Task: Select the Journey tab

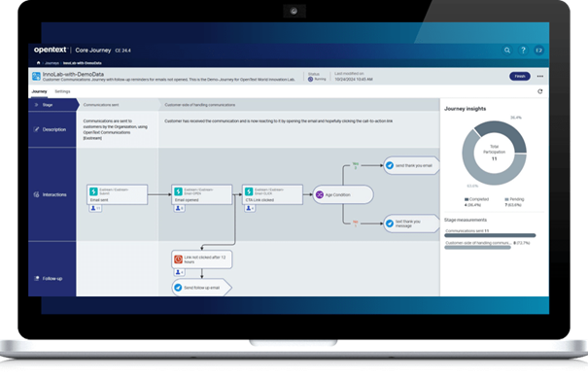Action: 40,91
